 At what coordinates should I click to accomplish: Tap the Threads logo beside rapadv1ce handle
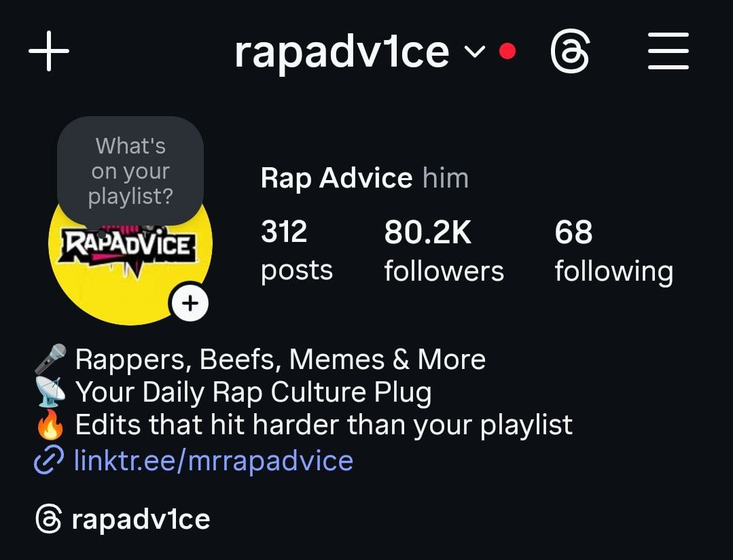pyautogui.click(x=49, y=519)
